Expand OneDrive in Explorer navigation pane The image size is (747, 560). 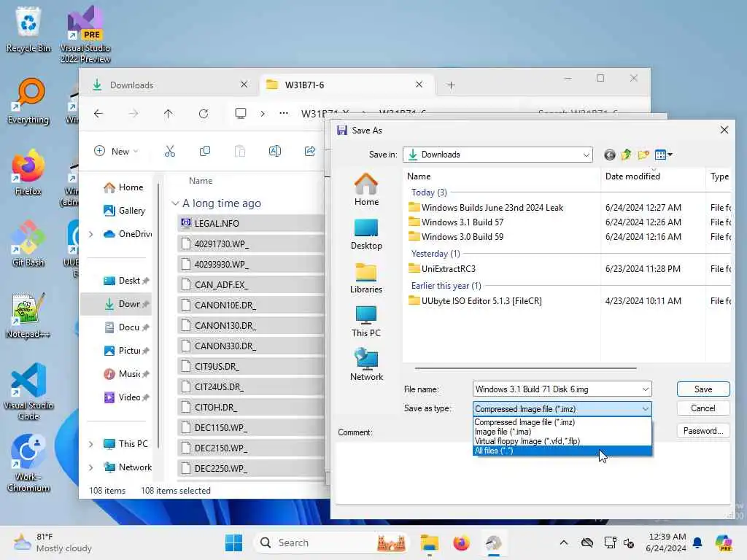[x=90, y=234]
